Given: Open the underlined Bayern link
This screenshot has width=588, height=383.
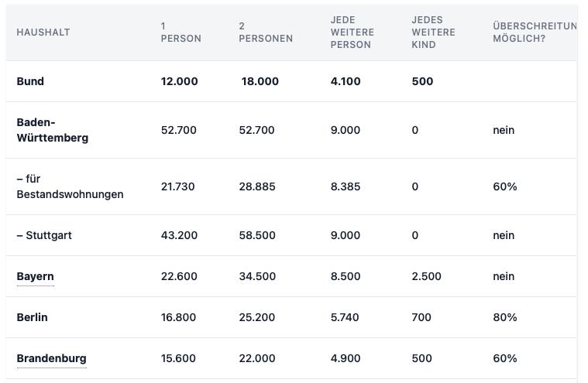Looking at the screenshot, I should [x=36, y=276].
